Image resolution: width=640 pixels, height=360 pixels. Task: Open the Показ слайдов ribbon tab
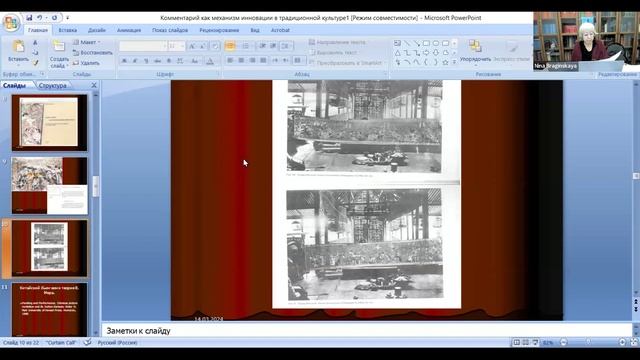point(170,30)
